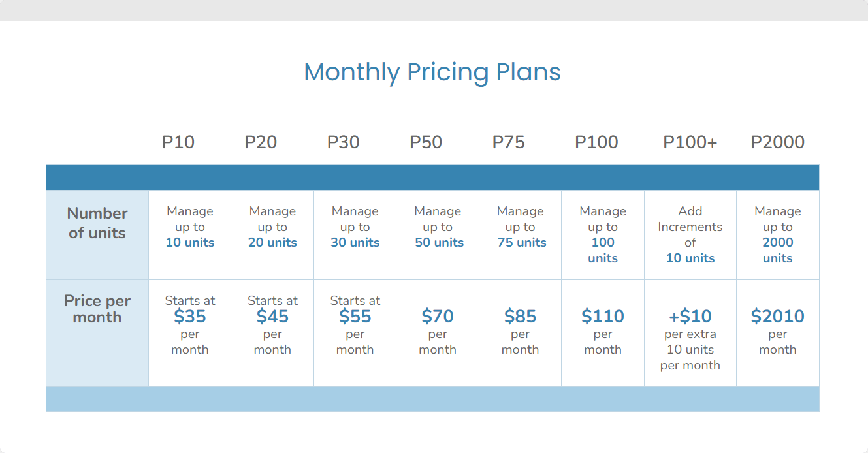Select the P30 plan column header

pos(344,142)
